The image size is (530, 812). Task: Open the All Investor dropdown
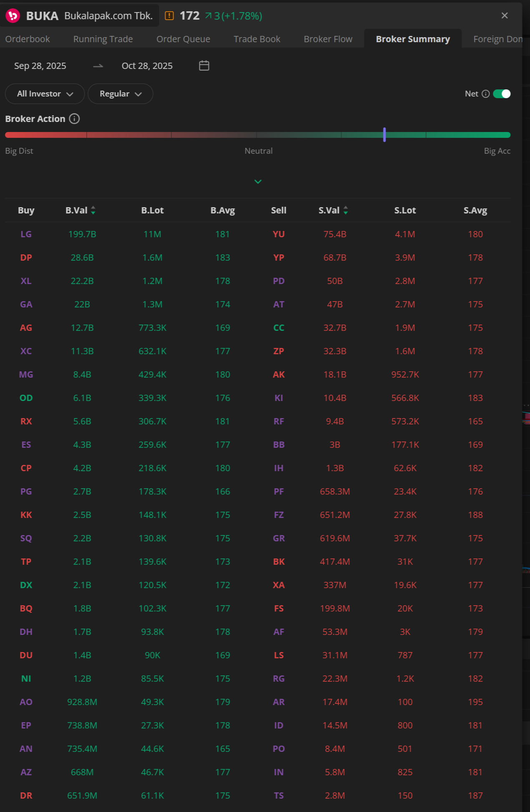tap(45, 94)
